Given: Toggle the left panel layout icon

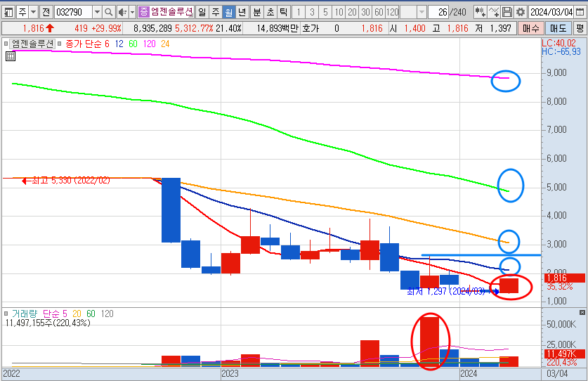Looking at the screenshot, I should coord(8,13).
